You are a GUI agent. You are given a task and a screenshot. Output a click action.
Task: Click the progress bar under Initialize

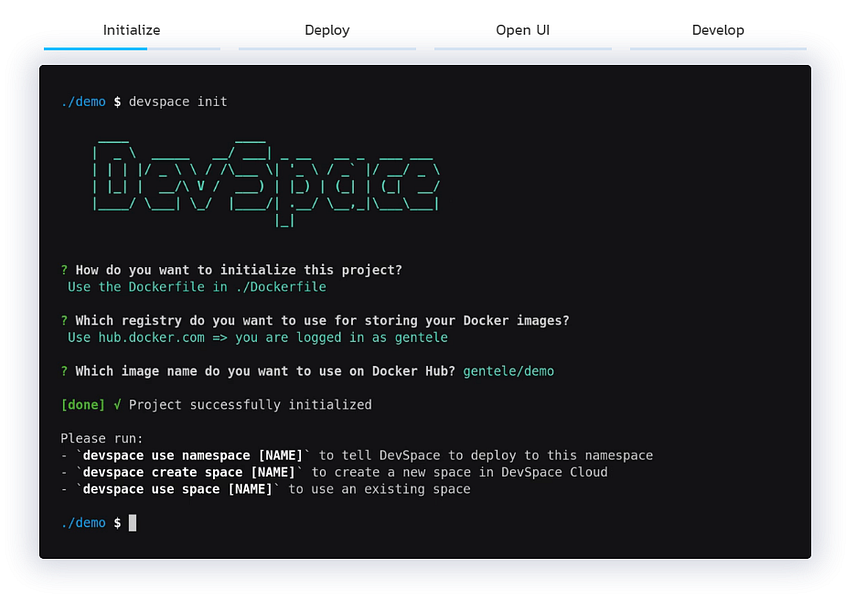[131, 48]
